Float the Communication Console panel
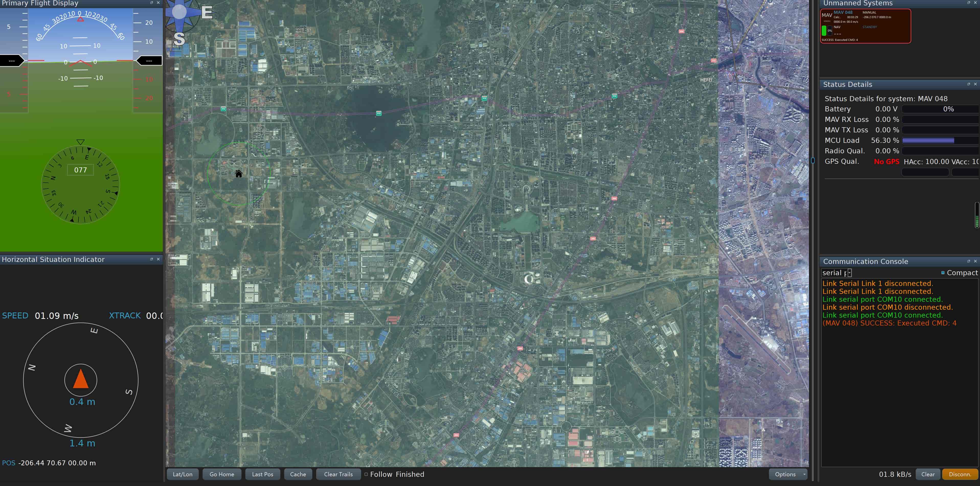 (x=968, y=261)
